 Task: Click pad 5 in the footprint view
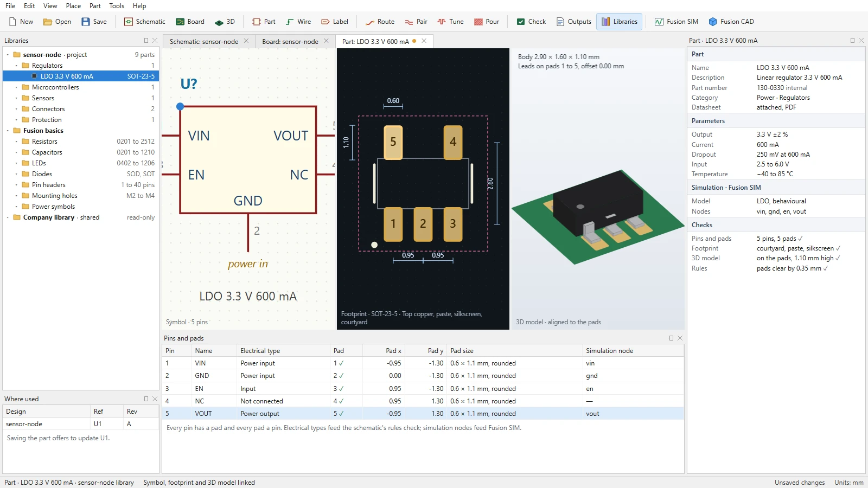[393, 142]
